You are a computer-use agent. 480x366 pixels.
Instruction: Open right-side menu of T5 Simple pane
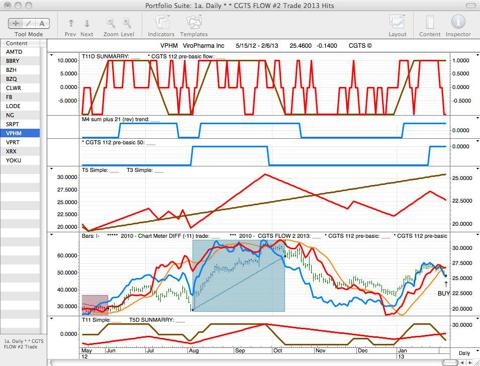click(478, 169)
